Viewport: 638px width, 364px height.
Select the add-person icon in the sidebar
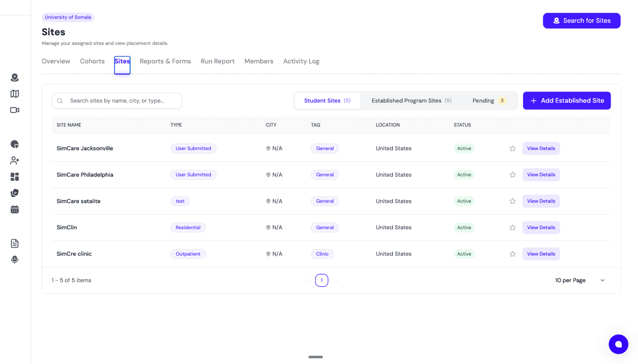tap(15, 161)
